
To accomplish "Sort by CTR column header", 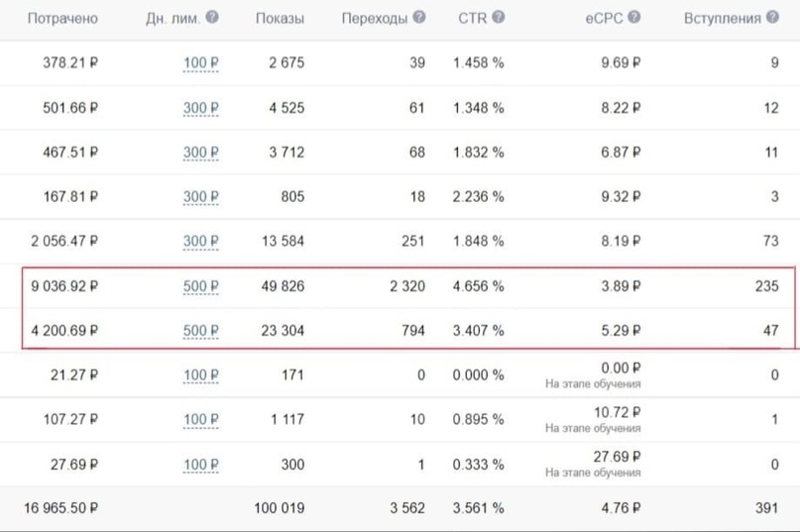I will (473, 19).
